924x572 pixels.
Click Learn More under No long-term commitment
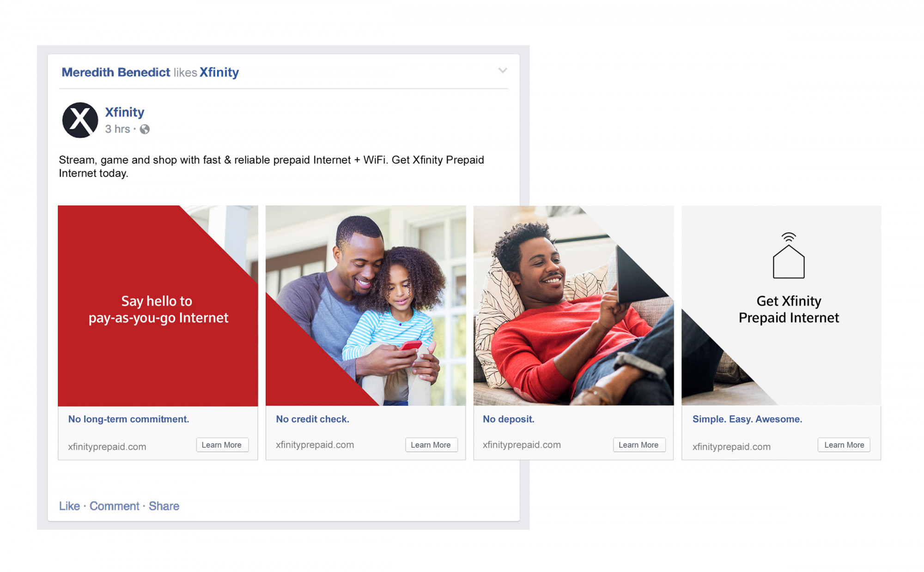click(222, 445)
